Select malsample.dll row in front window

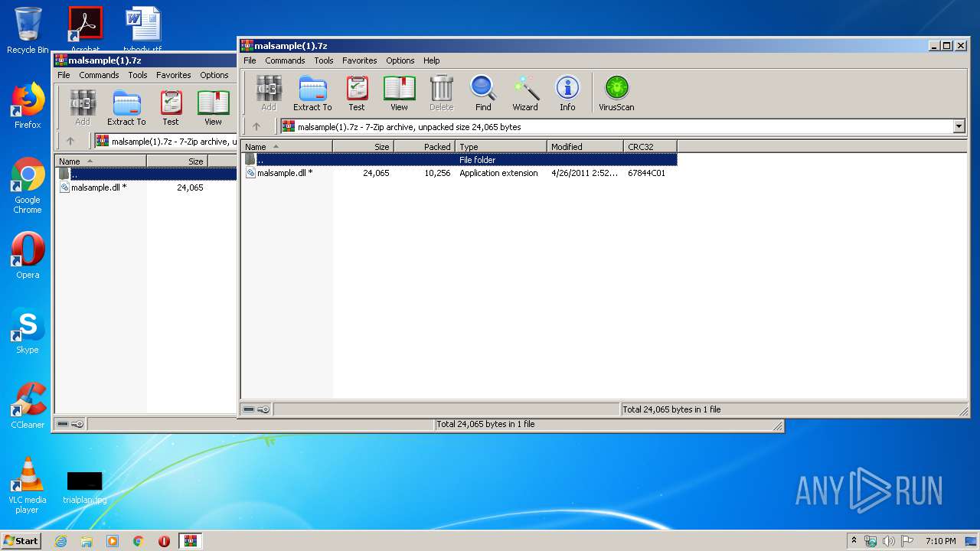[459, 173]
